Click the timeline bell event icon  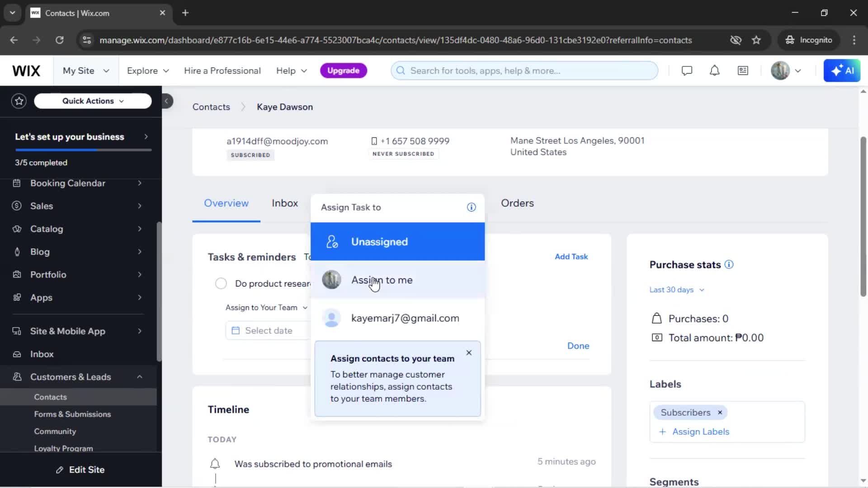point(215,464)
